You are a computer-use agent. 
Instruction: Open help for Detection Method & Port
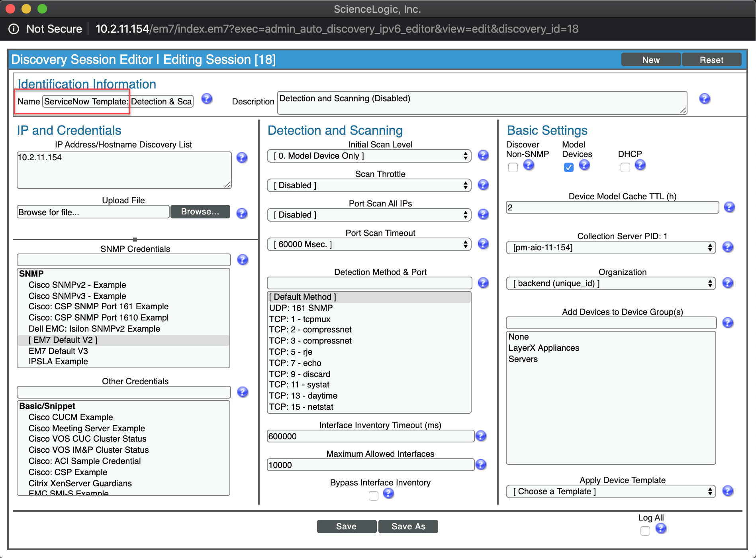tap(483, 283)
